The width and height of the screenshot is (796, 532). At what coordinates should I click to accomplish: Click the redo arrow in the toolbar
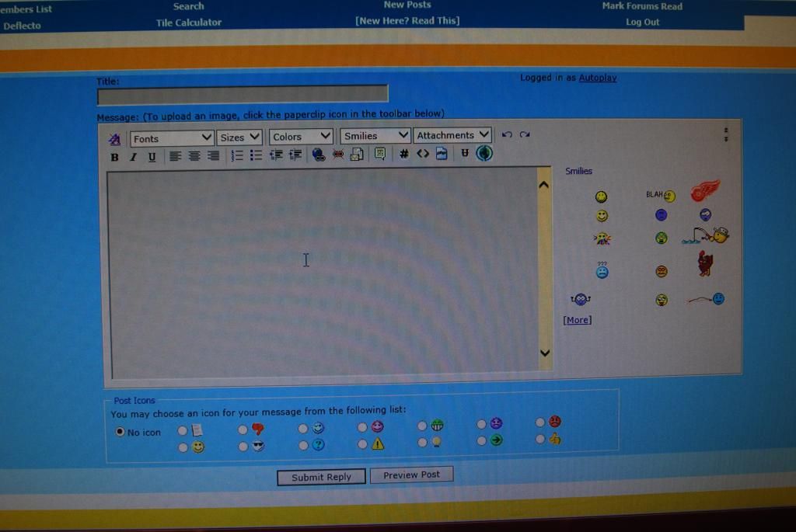[x=525, y=134]
